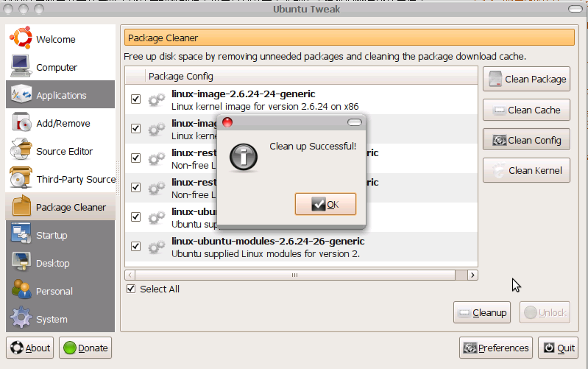
Task: Click the Clean Package button
Action: (526, 79)
